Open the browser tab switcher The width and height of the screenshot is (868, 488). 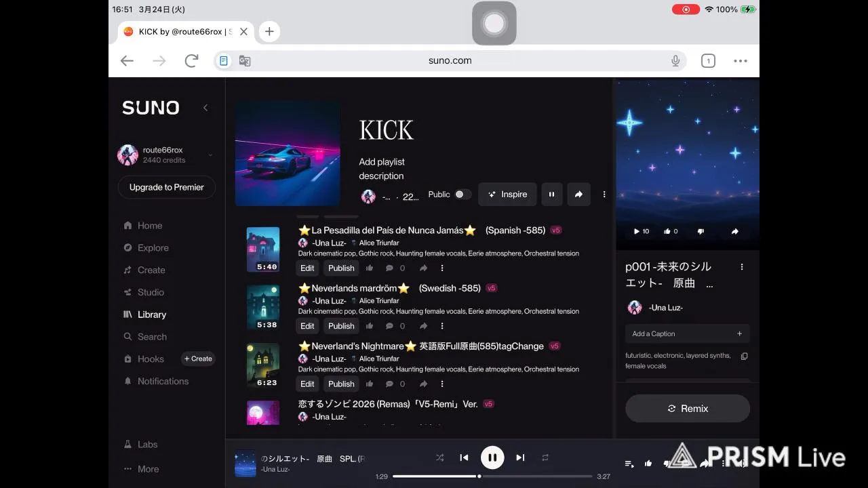click(708, 61)
